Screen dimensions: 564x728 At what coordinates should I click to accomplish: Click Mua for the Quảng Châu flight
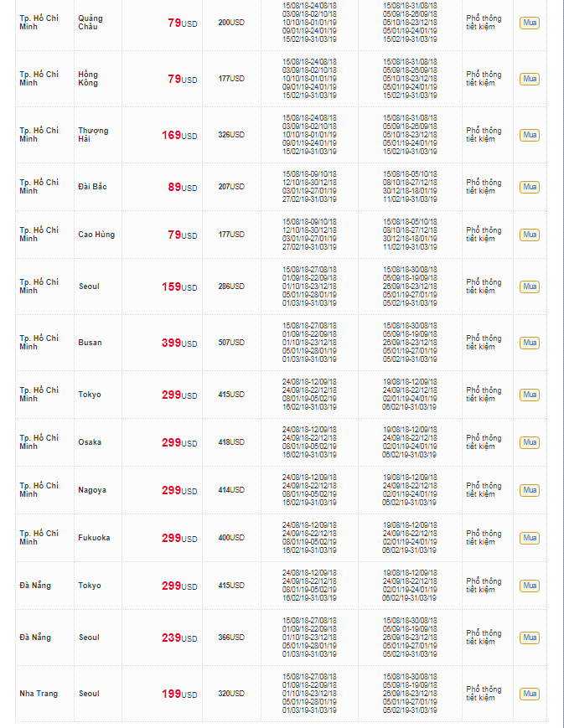[529, 23]
